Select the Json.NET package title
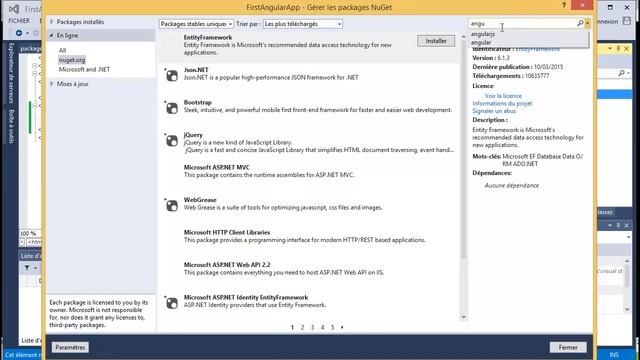The height and width of the screenshot is (360, 640). 196,70
